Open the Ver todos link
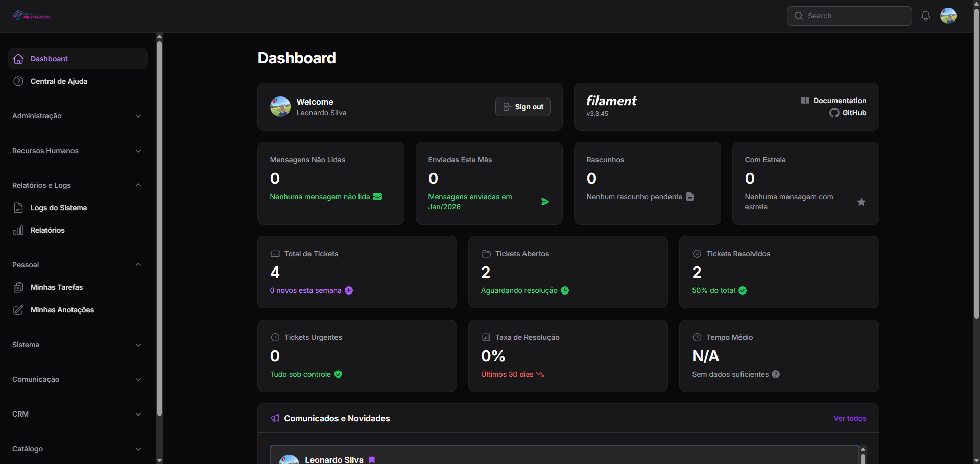This screenshot has width=980, height=464. (849, 418)
